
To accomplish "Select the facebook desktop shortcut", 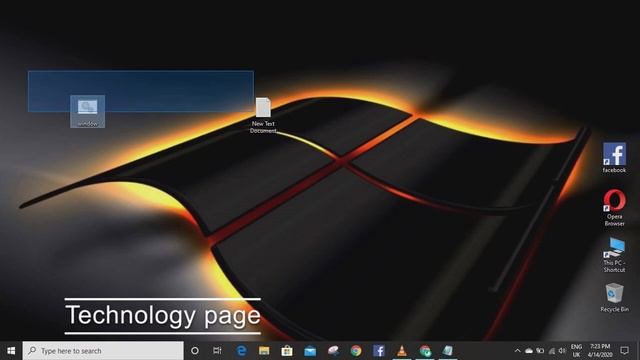I will (614, 158).
